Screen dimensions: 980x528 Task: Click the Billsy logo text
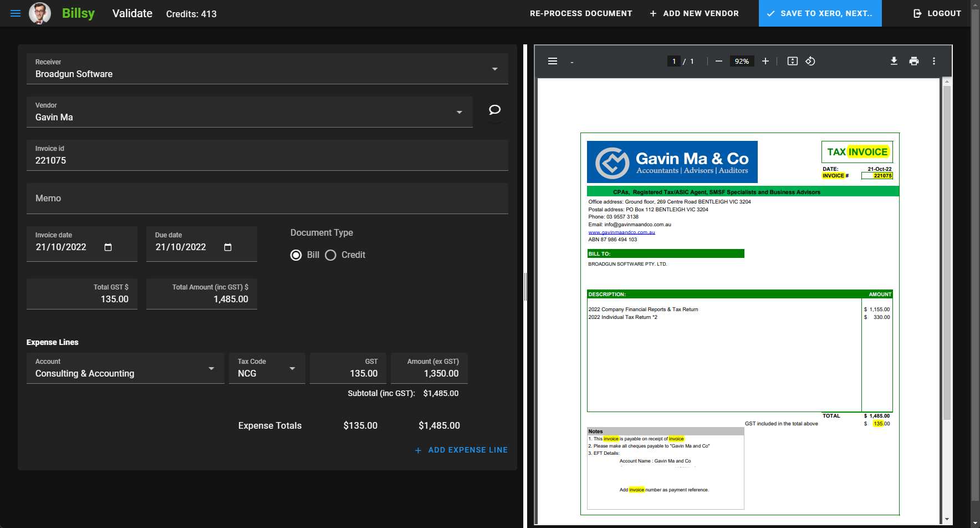pos(78,13)
